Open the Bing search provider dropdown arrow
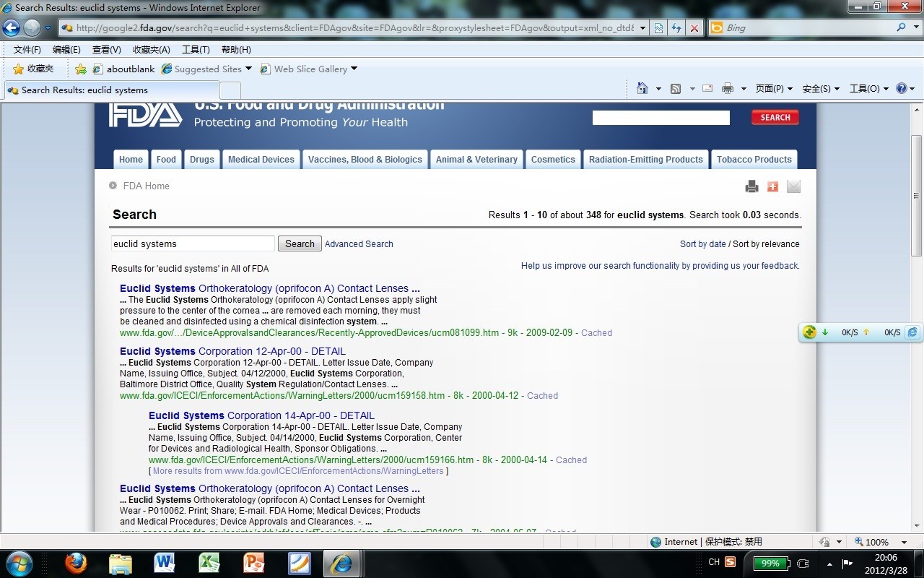The width and height of the screenshot is (924, 578). click(916, 28)
